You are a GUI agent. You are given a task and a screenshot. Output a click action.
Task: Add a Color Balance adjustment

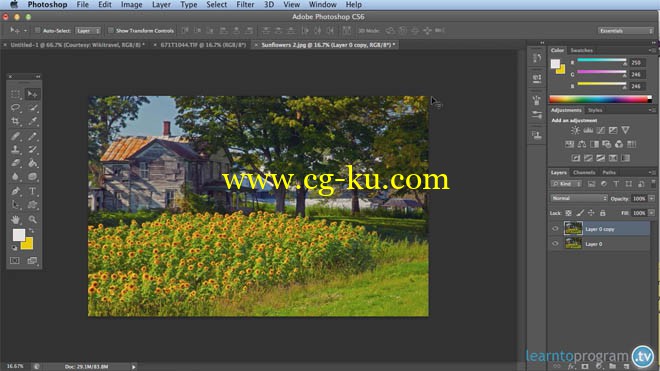click(582, 144)
